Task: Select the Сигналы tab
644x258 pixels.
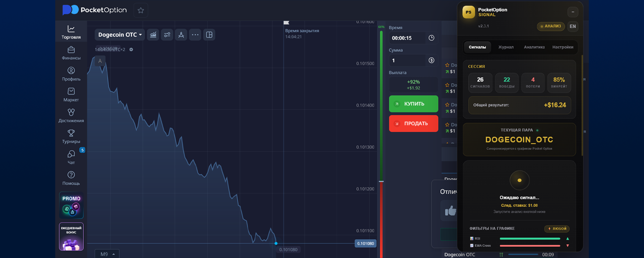Action: [477, 47]
